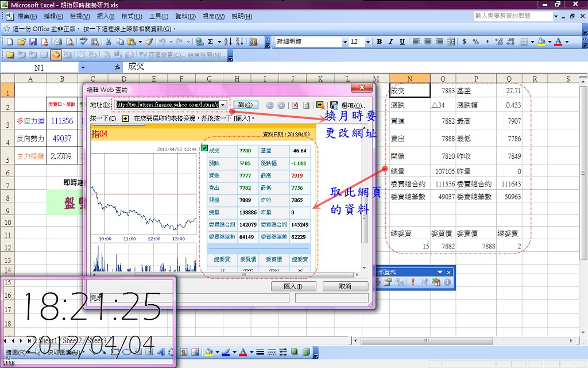Viewport: 588px width, 368px height.
Task: Open the font name dropdown
Action: pos(345,42)
